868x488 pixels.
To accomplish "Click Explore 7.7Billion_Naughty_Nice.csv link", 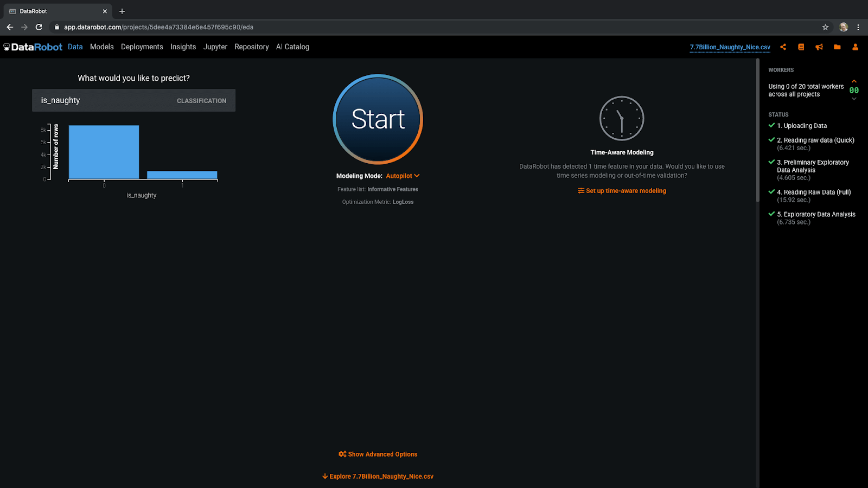I will (378, 477).
